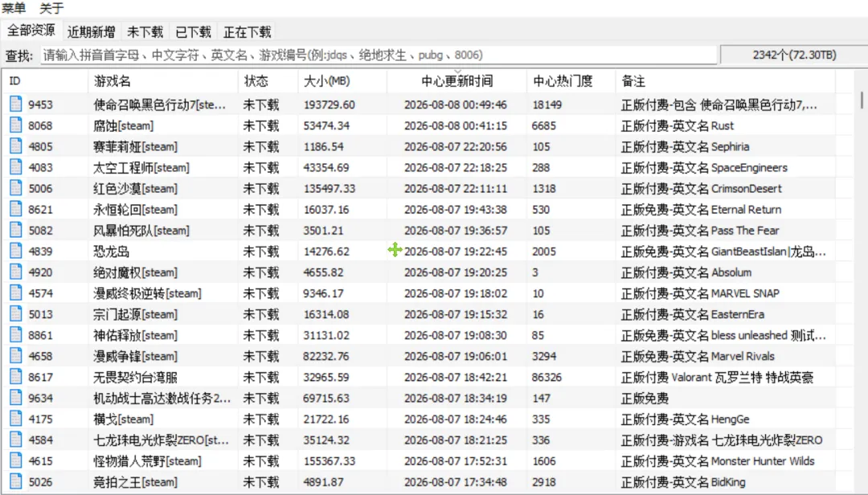The image size is (868, 495).
Task: Click the file icon for ID 5006
Action: tap(15, 188)
